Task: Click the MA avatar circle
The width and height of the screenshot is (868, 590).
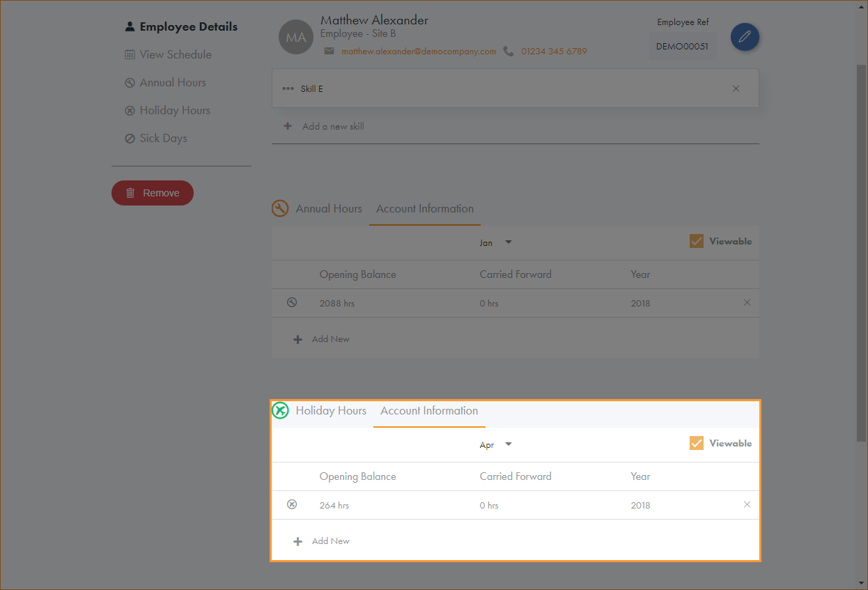Action: point(296,38)
